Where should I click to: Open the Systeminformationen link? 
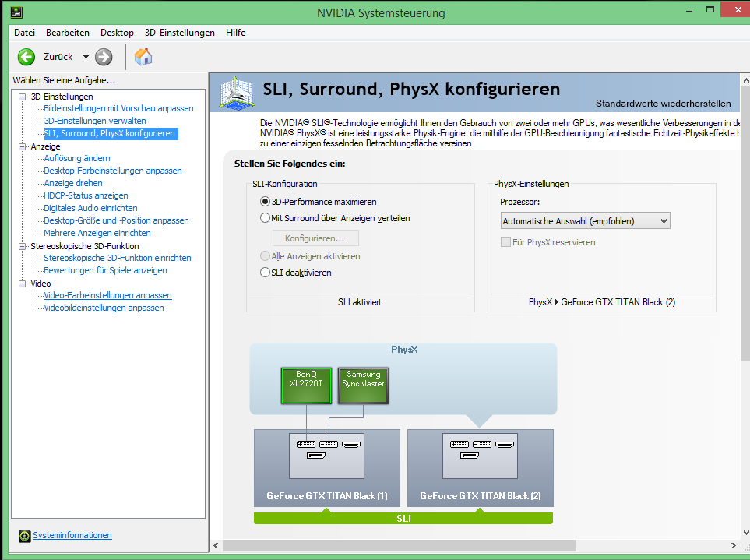(72, 535)
